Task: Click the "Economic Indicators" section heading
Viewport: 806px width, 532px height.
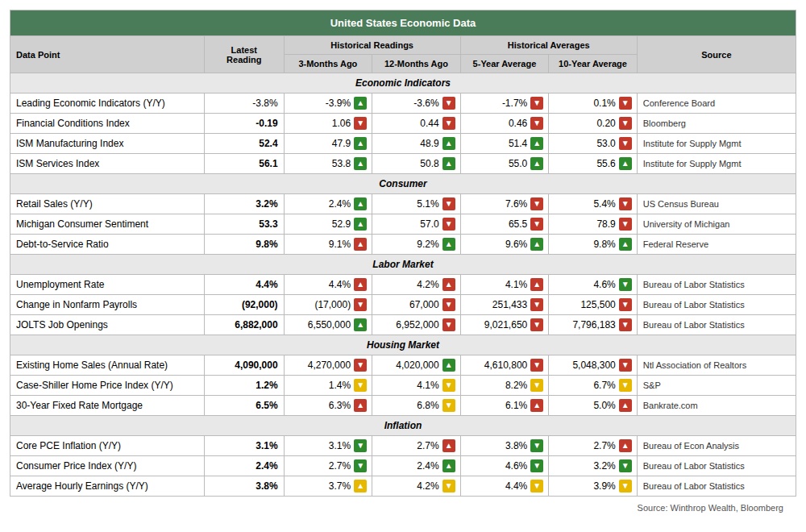Action: (x=402, y=83)
